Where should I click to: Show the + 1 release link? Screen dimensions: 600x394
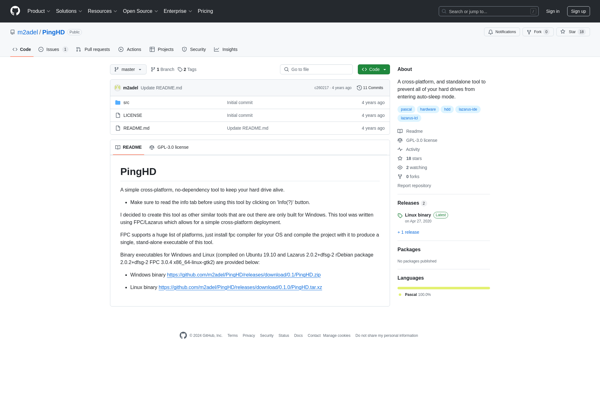(x=408, y=232)
